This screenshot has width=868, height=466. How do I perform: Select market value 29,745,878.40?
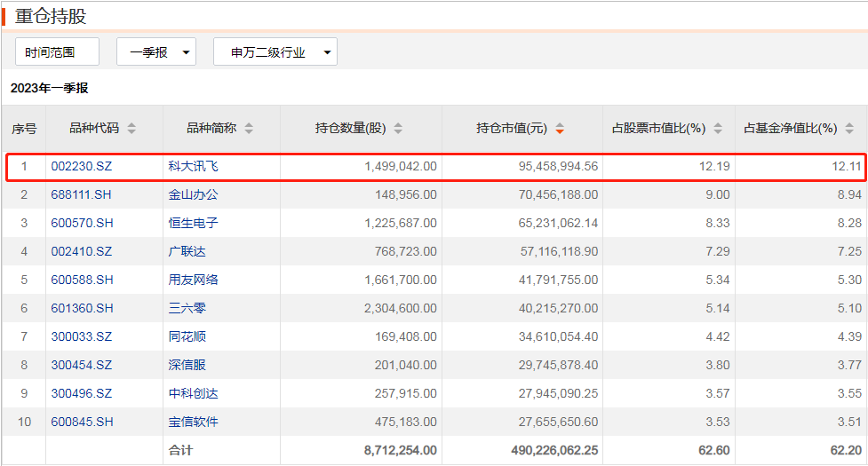(558, 365)
